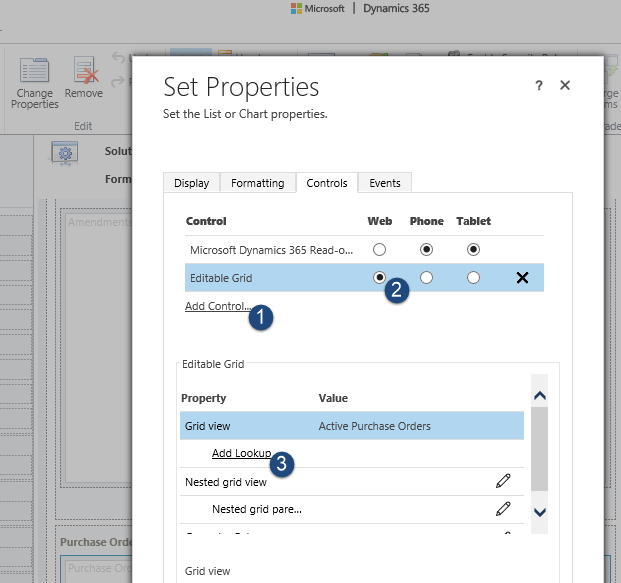Open Change Properties in the ribbon
Screen dimensions: 621x583
coord(34,84)
